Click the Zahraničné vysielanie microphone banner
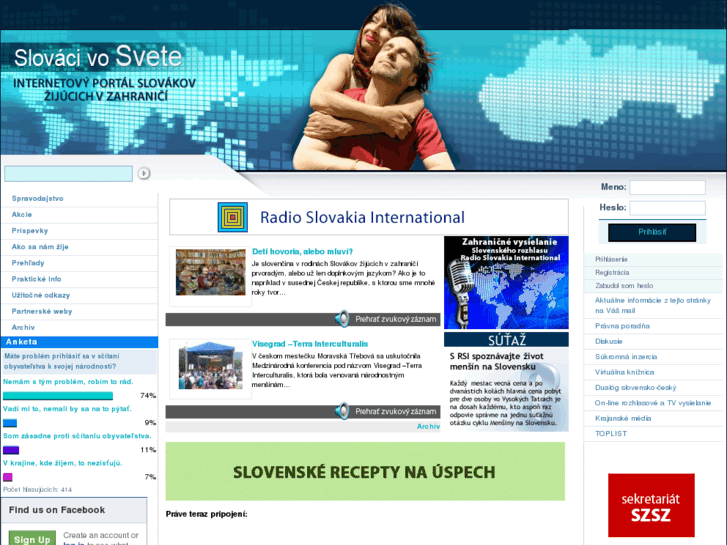This screenshot has width=727, height=545. point(506,282)
